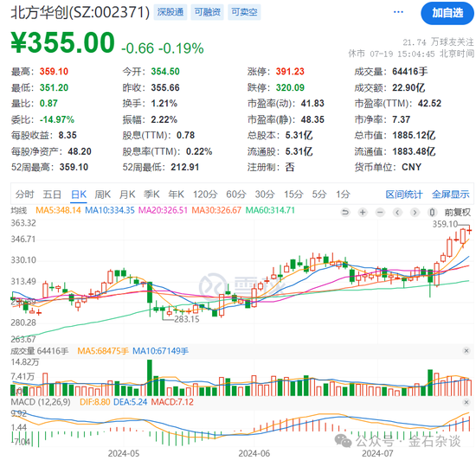Toggle candlestick style icon in chart toolbar
This screenshot has width=476, height=460.
432,212
